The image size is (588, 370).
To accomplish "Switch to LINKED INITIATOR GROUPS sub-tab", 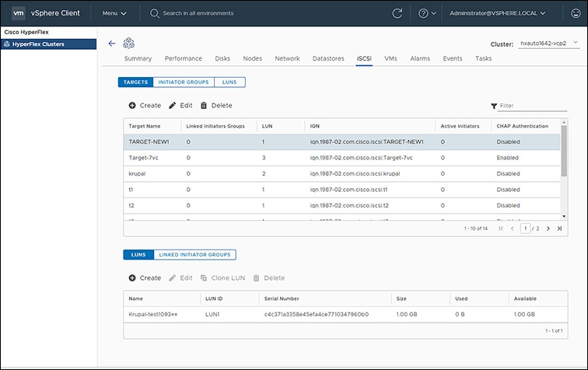I will pos(194,254).
